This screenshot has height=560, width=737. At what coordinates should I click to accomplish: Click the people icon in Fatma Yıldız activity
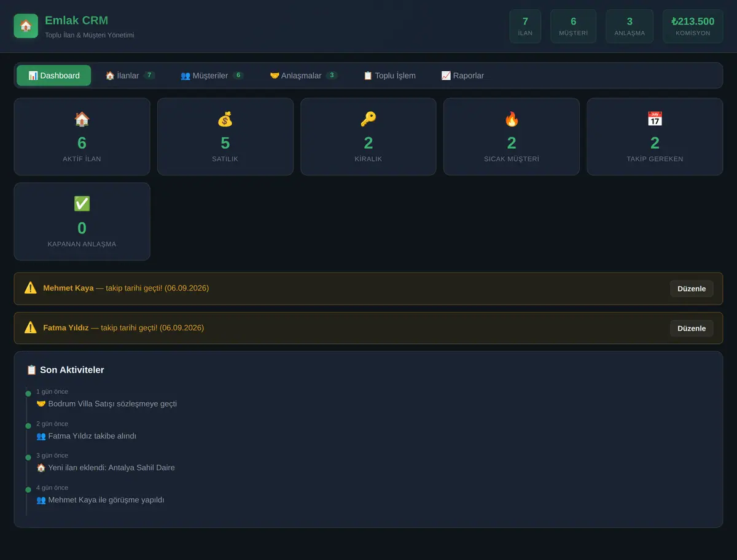(41, 436)
